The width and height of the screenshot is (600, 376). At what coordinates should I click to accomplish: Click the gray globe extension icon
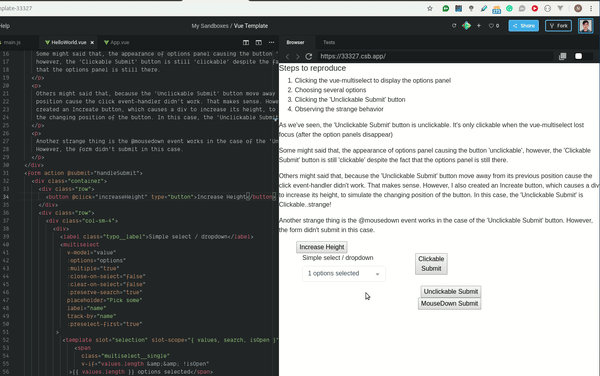coord(548,8)
